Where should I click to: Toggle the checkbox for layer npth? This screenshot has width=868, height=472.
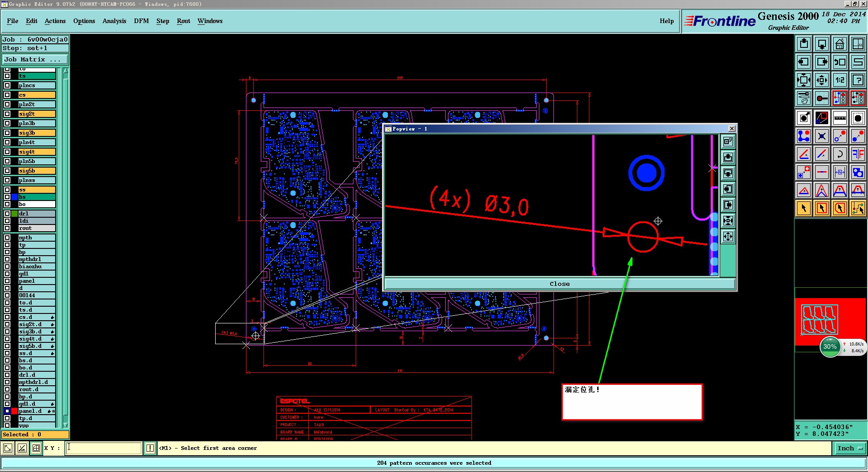pos(7,238)
